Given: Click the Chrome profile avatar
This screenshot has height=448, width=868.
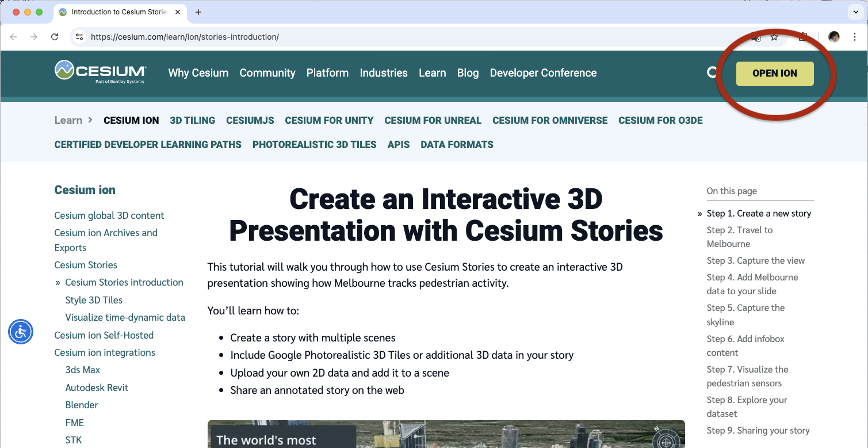Looking at the screenshot, I should coord(833,36).
